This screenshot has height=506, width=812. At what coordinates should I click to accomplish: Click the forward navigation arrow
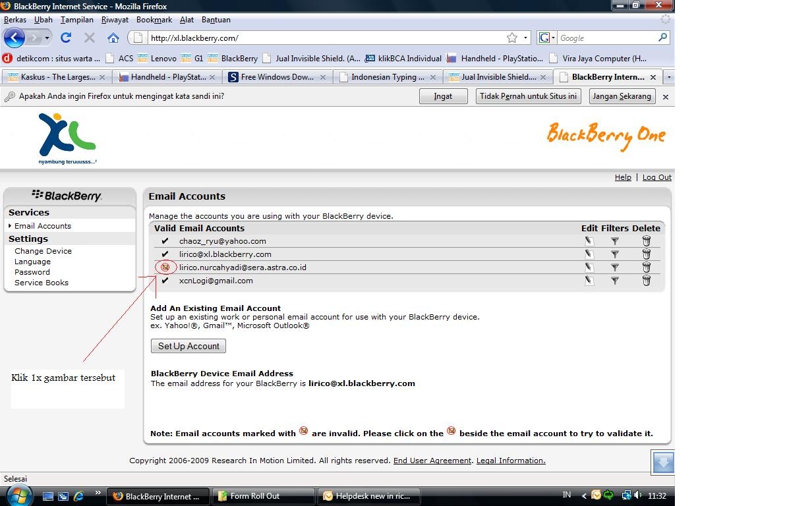[x=33, y=38]
